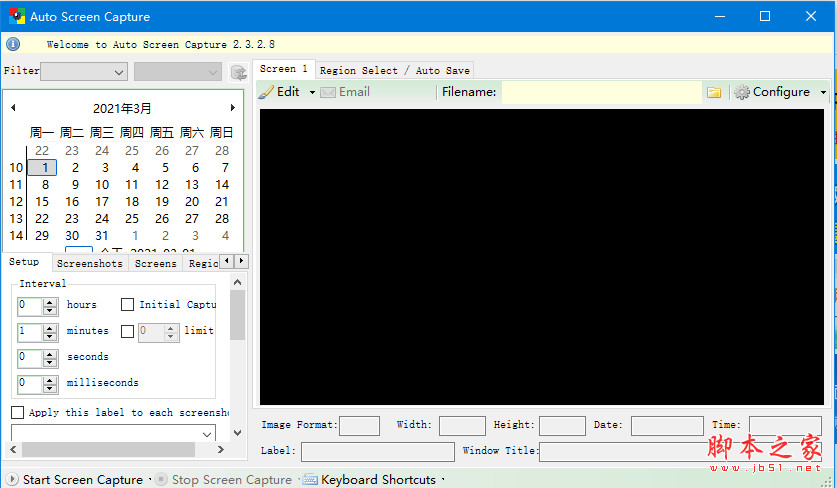Click the milliseconds stepper arrows
Screen dimensions: 837x488
(50, 384)
